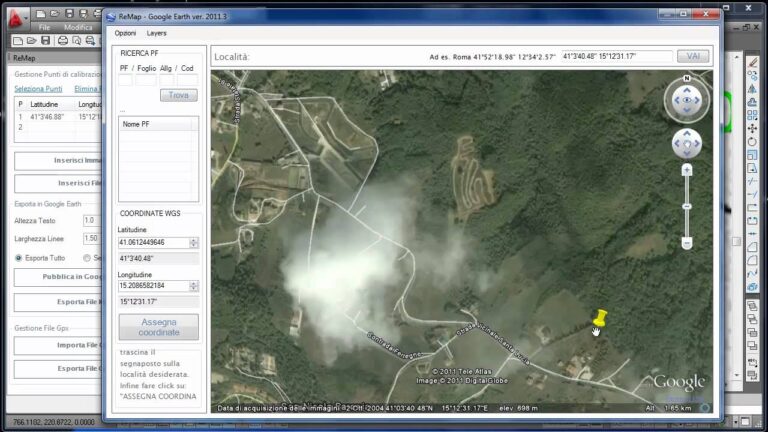Open the AutoCAD application menu logo
Screen dimensions: 768x432
coord(15,19)
